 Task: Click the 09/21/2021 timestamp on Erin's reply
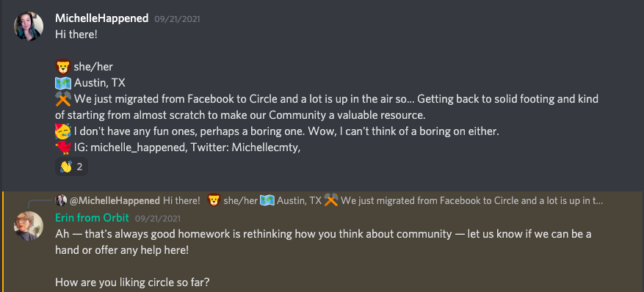(x=158, y=219)
